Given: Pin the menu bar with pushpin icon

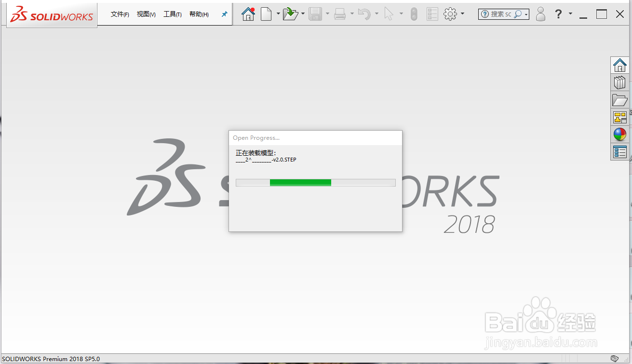Looking at the screenshot, I should (224, 14).
